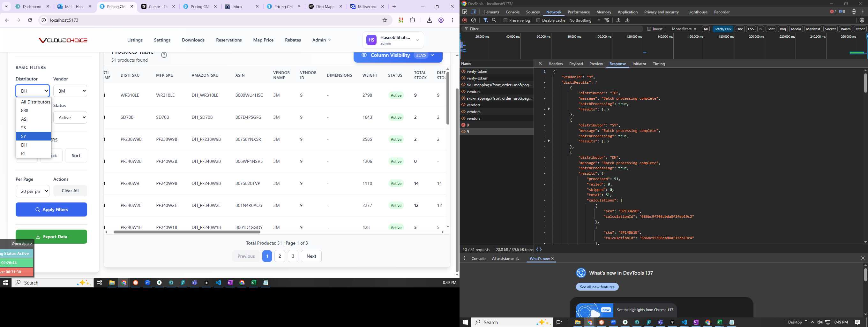Open Chrome downloads icon
Image resolution: width=868 pixels, height=327 pixels.
(x=429, y=20)
